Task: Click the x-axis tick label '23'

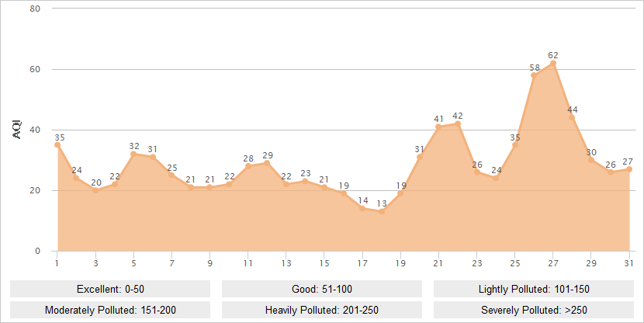Action: [477, 263]
